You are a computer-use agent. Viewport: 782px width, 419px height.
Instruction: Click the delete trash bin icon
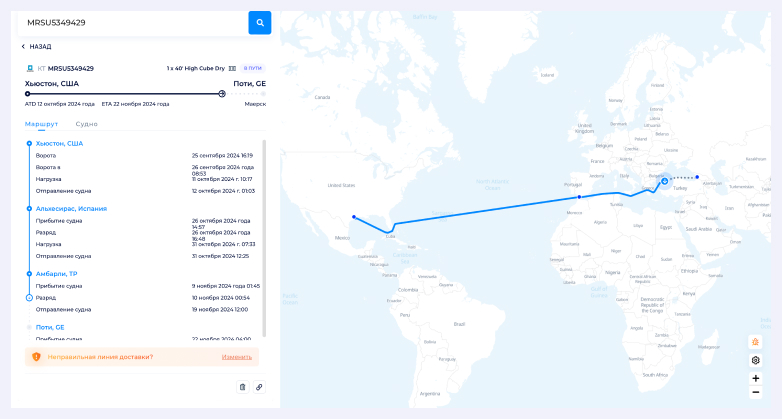coord(242,387)
